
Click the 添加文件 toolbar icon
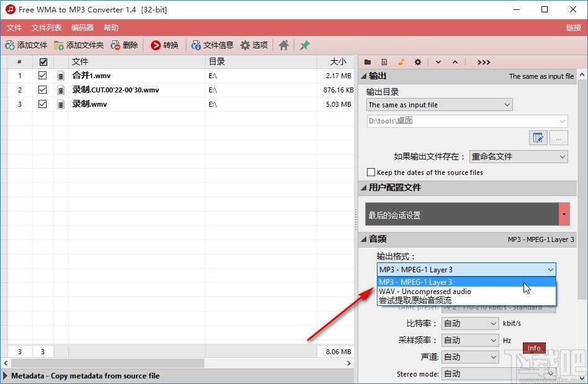[x=27, y=45]
